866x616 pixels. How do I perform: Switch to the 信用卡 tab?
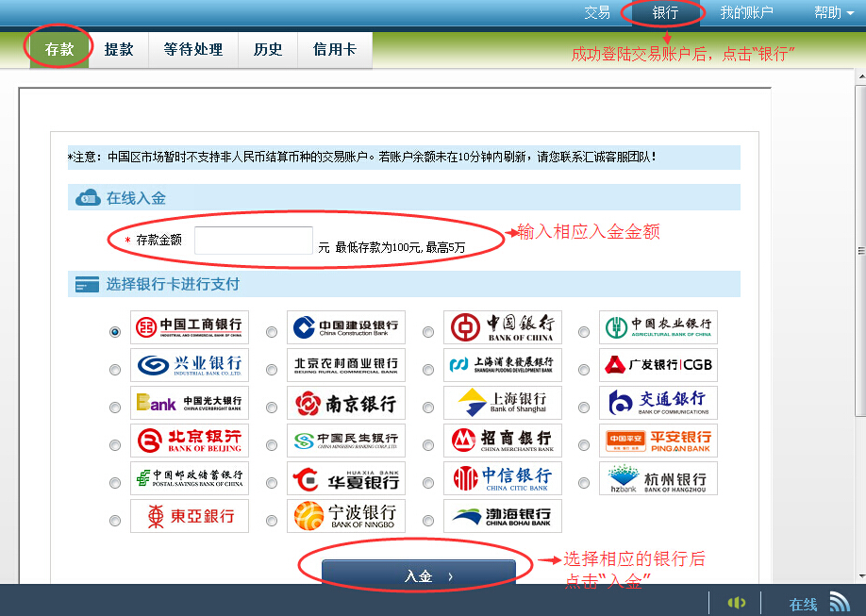(x=335, y=50)
